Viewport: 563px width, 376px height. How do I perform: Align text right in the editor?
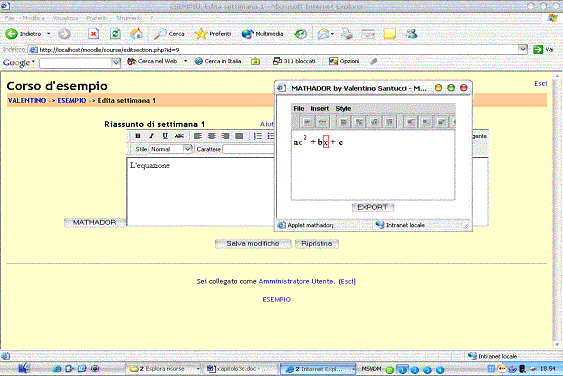[225, 136]
